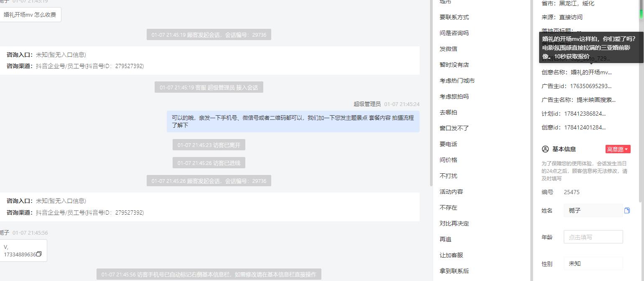The width and height of the screenshot is (644, 281).
Task: Click the 创意id value 178412401284
Action: [x=585, y=127]
